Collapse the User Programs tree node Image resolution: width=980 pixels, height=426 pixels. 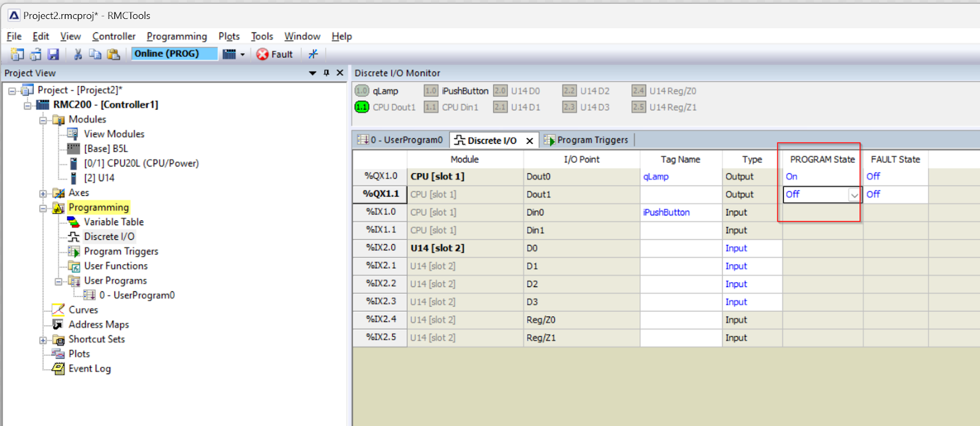pyautogui.click(x=58, y=282)
